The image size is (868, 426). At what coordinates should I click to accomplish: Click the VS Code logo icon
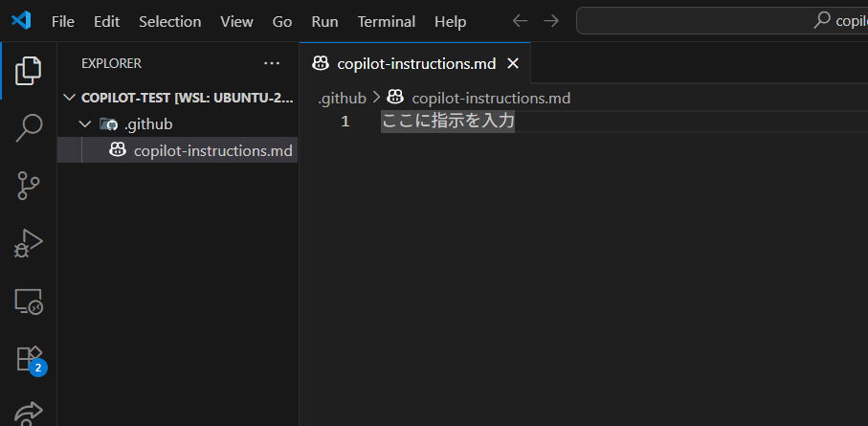coord(21,21)
